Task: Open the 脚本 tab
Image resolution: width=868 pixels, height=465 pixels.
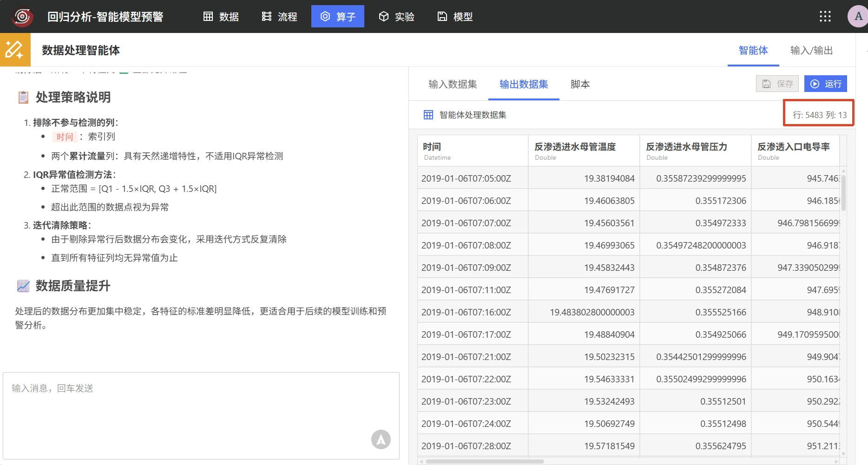Action: 580,84
